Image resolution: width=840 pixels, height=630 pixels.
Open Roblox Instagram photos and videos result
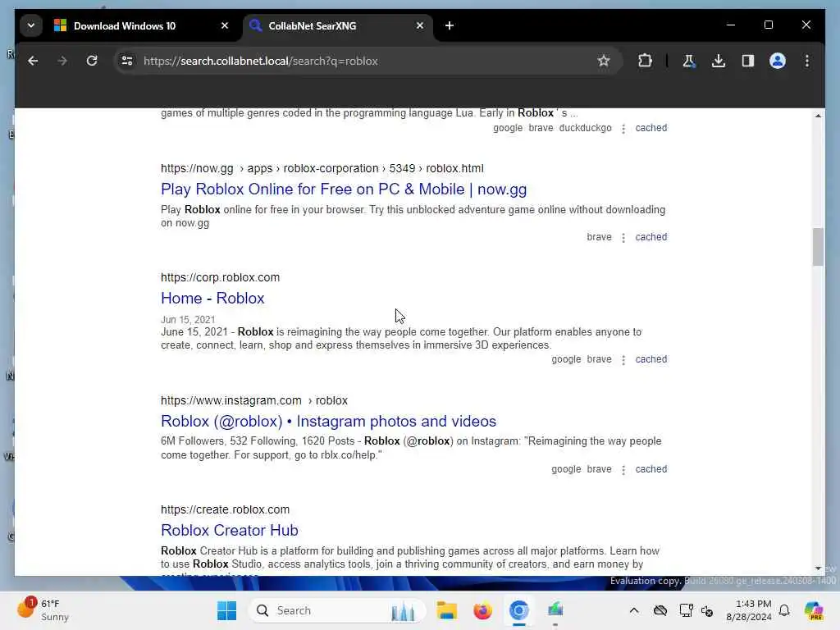point(328,421)
